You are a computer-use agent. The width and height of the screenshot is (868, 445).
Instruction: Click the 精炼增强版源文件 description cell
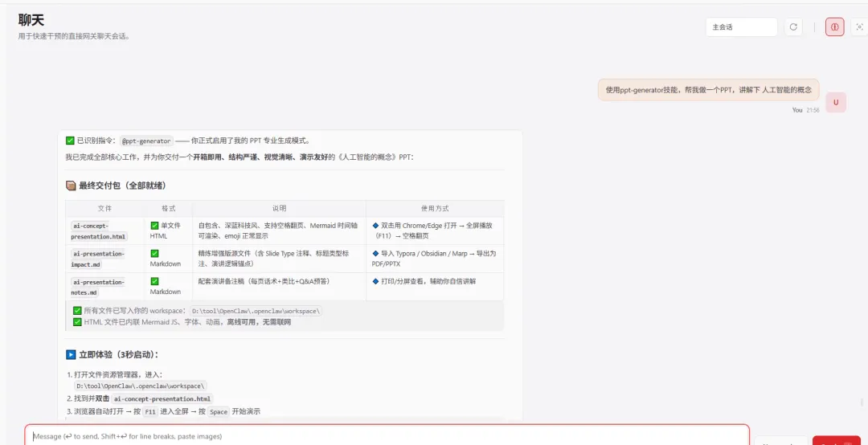click(x=279, y=259)
